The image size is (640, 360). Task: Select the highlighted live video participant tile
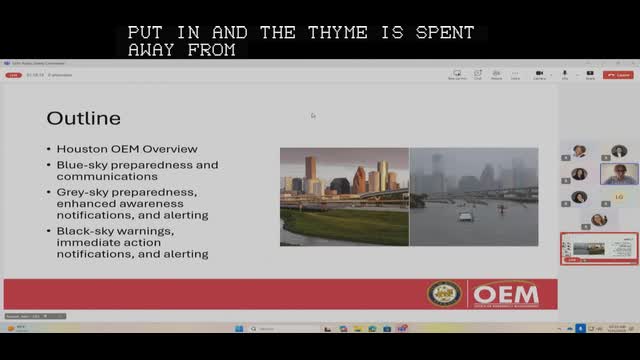(619, 173)
